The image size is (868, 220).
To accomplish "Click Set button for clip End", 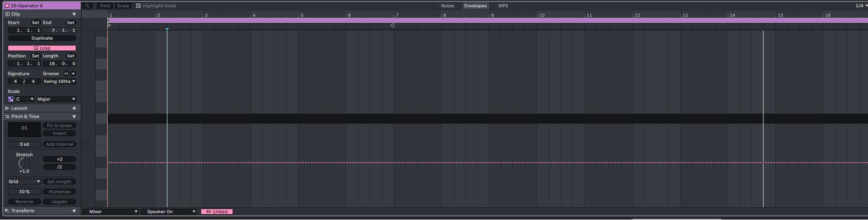I will coord(71,23).
